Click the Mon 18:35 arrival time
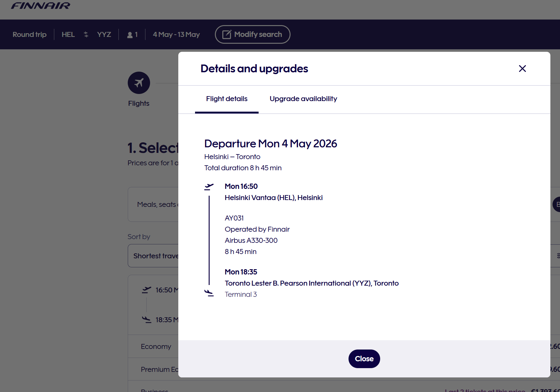Viewport: 560px width, 392px height. [241, 272]
